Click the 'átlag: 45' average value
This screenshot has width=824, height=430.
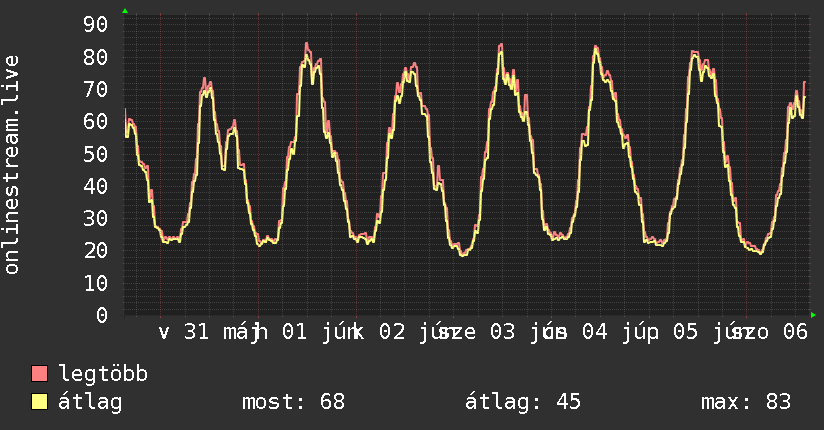[x=522, y=403]
